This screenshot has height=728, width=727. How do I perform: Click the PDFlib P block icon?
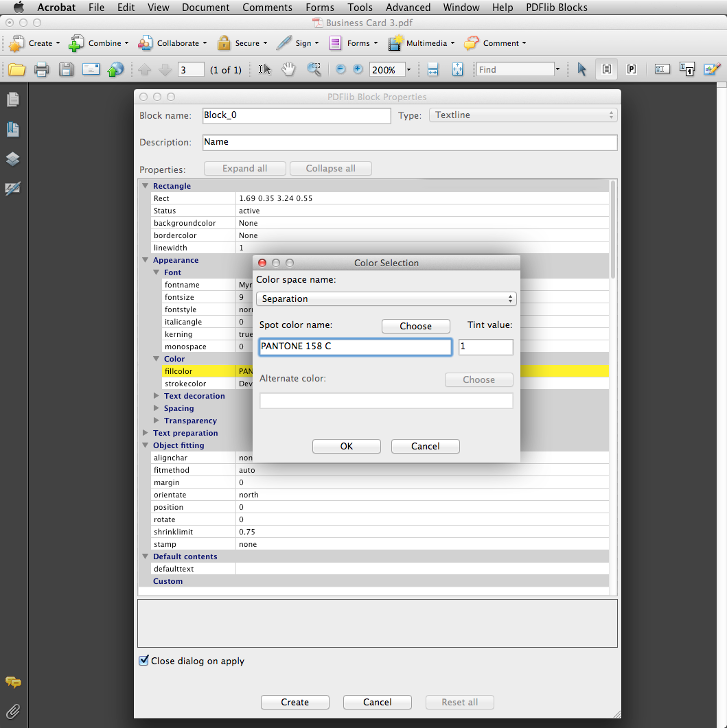632,69
